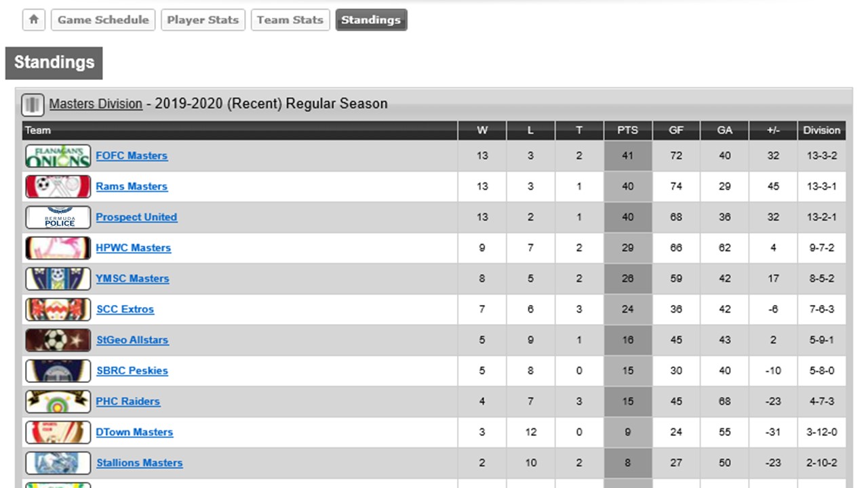Click the standings icon beside Masters Division

(33, 104)
